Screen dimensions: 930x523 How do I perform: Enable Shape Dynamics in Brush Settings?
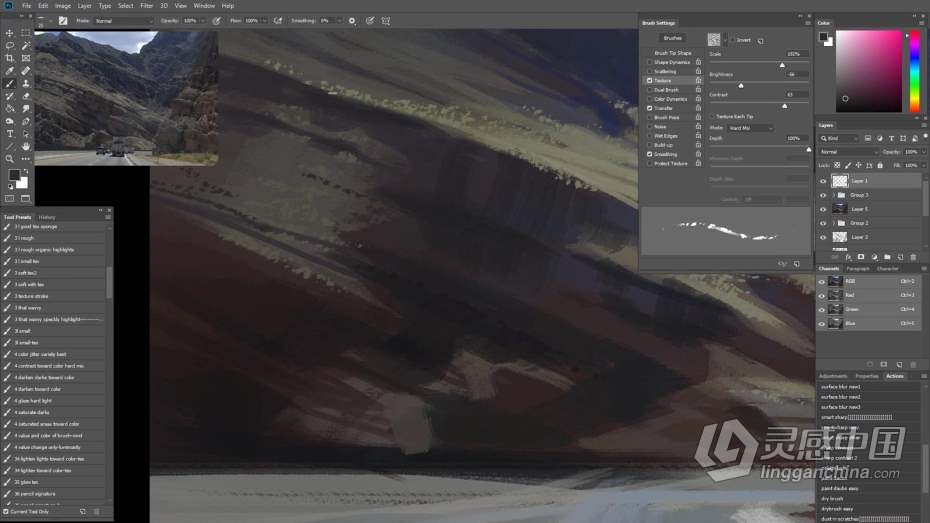[x=649, y=62]
